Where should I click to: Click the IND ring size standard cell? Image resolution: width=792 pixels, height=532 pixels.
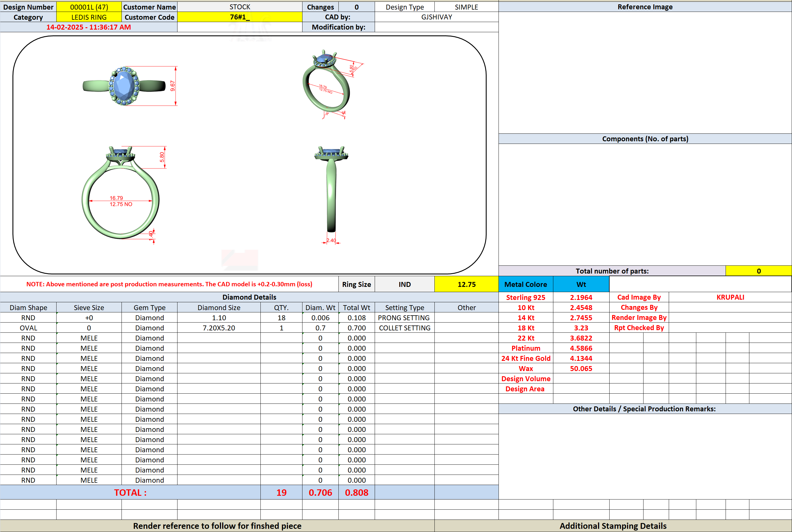405,284
